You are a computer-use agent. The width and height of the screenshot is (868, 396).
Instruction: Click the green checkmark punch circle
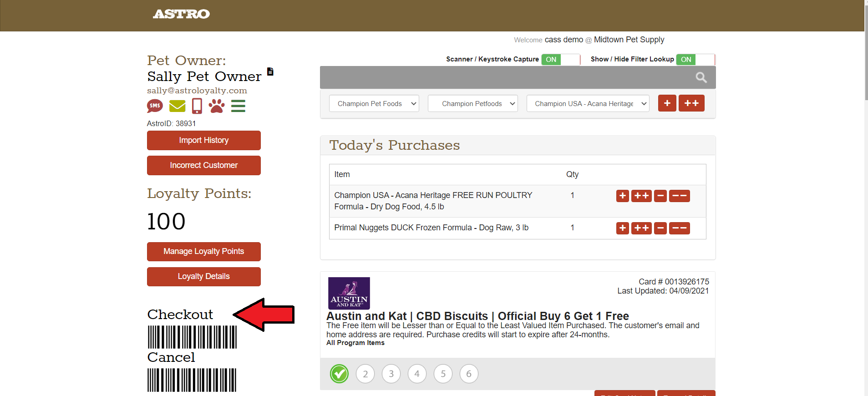(x=339, y=374)
